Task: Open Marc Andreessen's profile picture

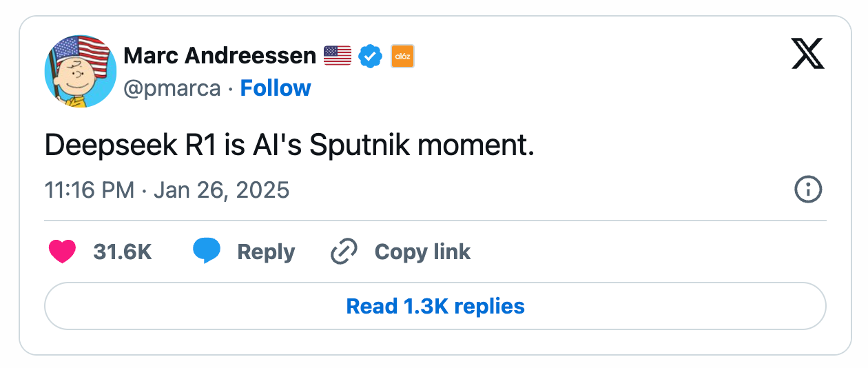Action: click(x=80, y=71)
